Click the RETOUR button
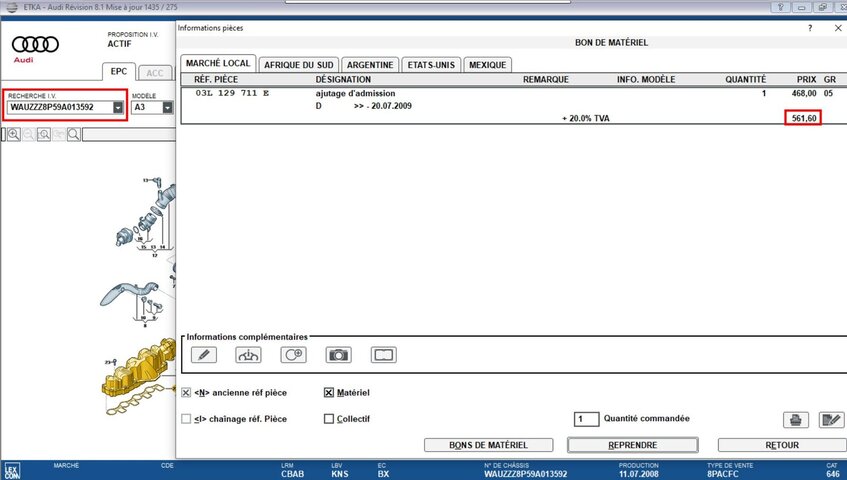Screen dimensions: 847x480 point(782,445)
